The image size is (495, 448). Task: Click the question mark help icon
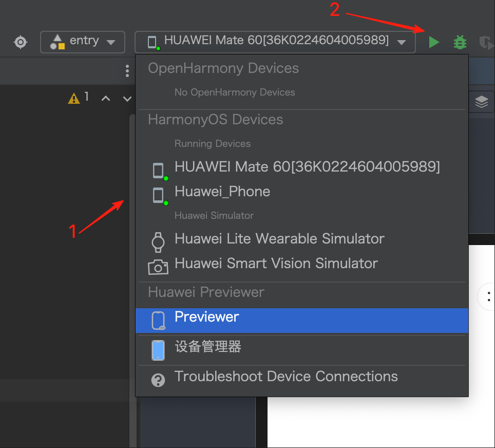point(158,380)
